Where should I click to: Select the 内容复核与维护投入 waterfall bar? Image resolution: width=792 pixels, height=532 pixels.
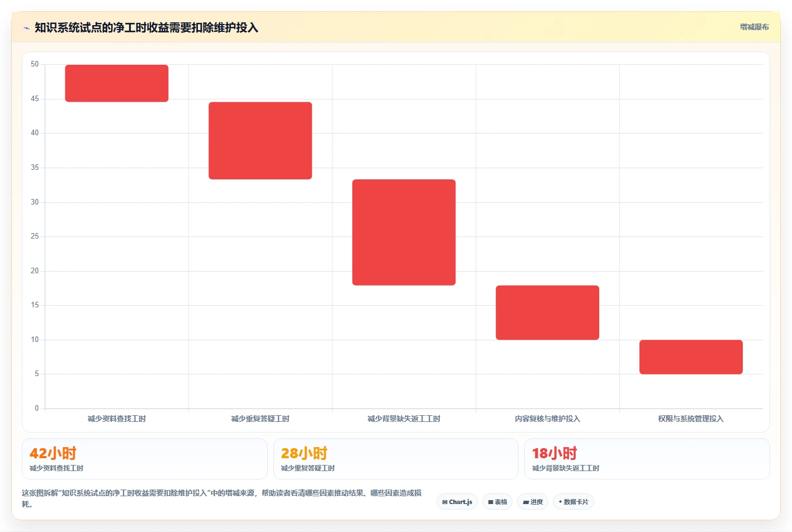tap(548, 312)
